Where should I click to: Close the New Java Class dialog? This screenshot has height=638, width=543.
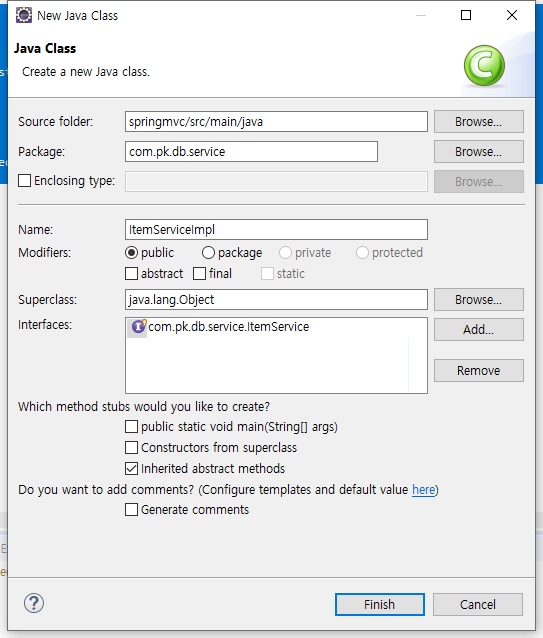(x=512, y=15)
